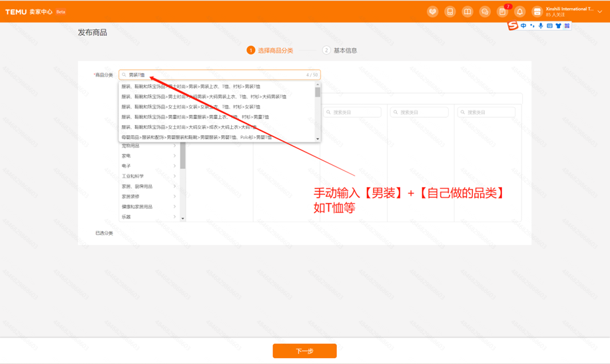The image size is (610, 364).
Task: Expand the 家居装修 row chevron
Action: pos(174,196)
